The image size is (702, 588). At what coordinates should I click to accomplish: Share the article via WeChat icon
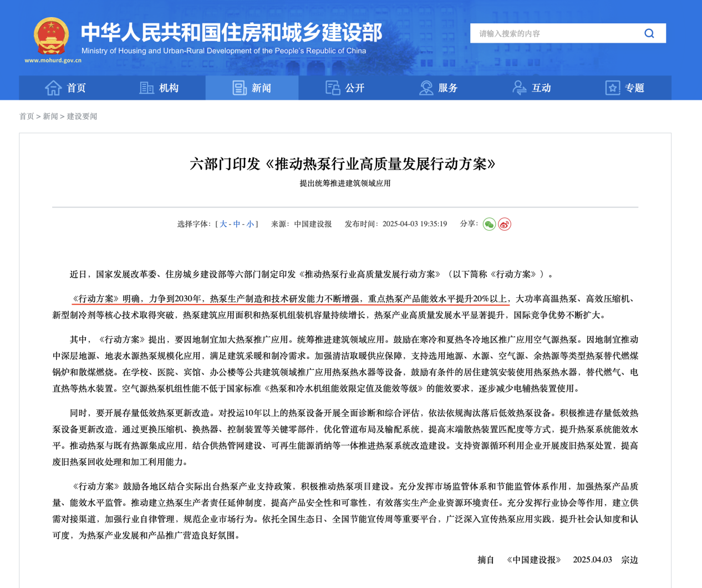tap(489, 224)
